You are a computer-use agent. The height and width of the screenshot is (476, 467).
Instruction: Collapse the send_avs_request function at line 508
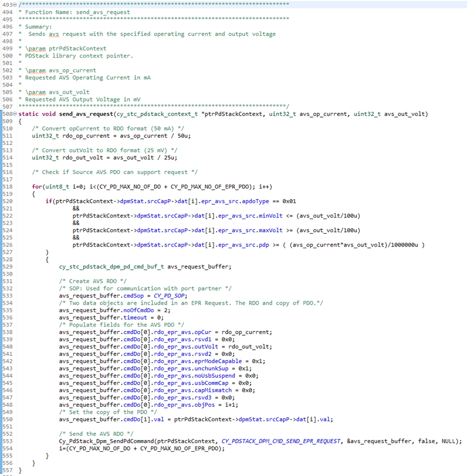14,114
